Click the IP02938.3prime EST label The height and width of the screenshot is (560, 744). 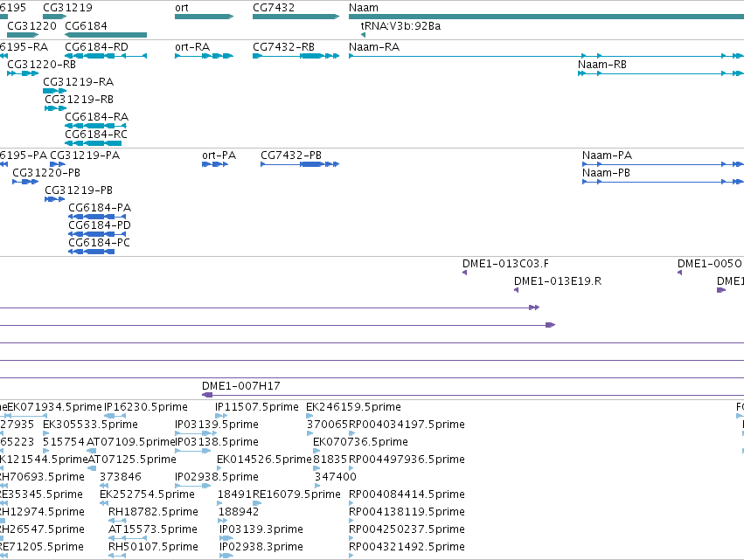click(x=261, y=547)
